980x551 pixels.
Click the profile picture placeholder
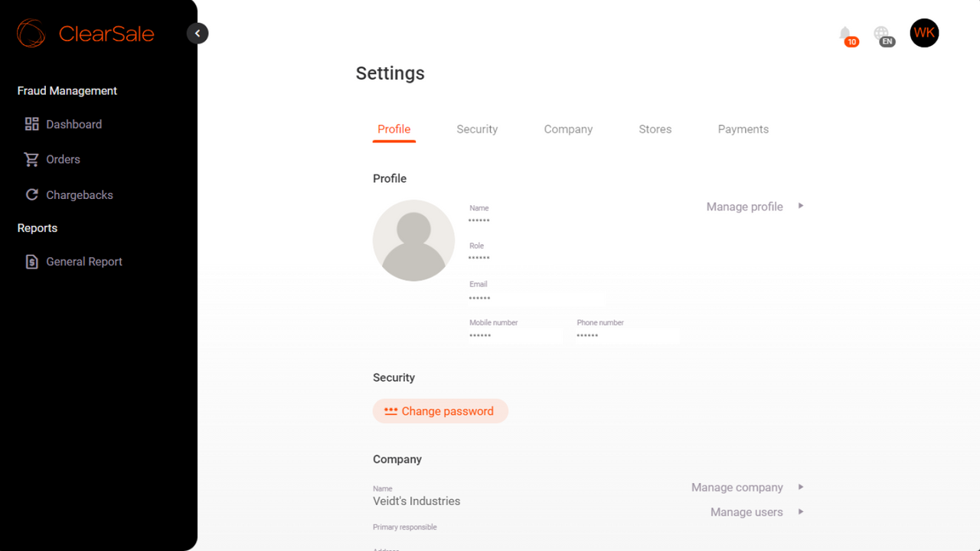coord(413,240)
